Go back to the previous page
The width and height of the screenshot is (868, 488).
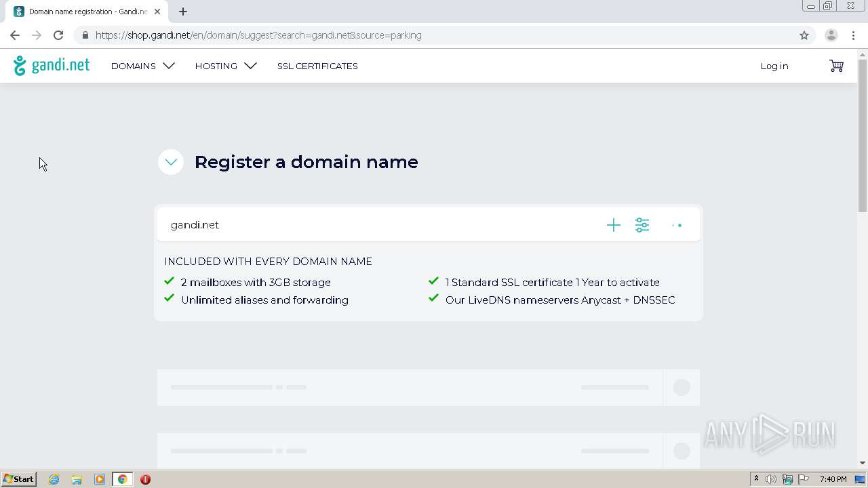coord(15,35)
